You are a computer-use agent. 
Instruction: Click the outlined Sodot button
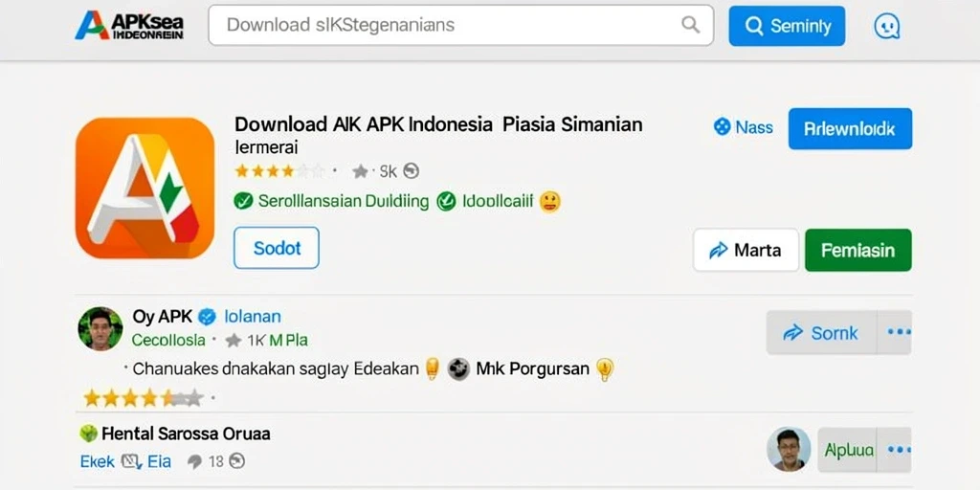(x=277, y=248)
